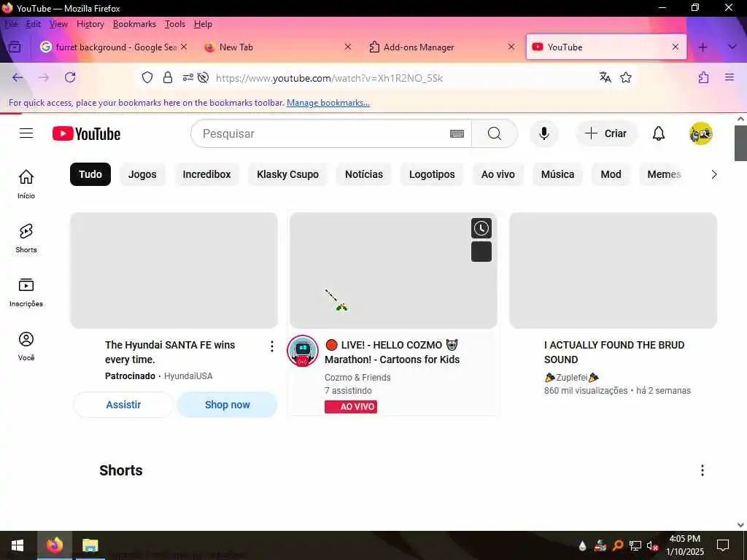The width and height of the screenshot is (747, 560).
Task: Open Você in the sidebar
Action: point(26,346)
